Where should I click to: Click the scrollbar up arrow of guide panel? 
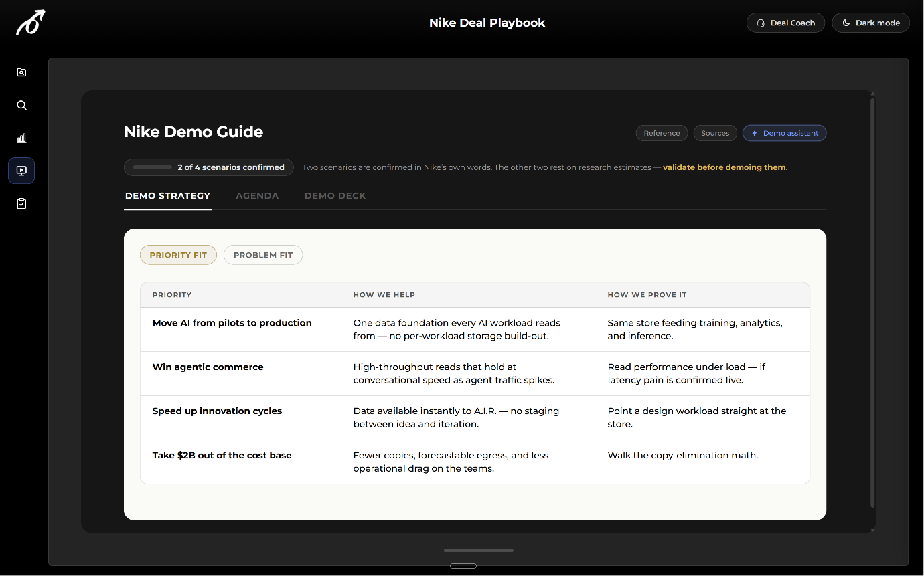(872, 94)
